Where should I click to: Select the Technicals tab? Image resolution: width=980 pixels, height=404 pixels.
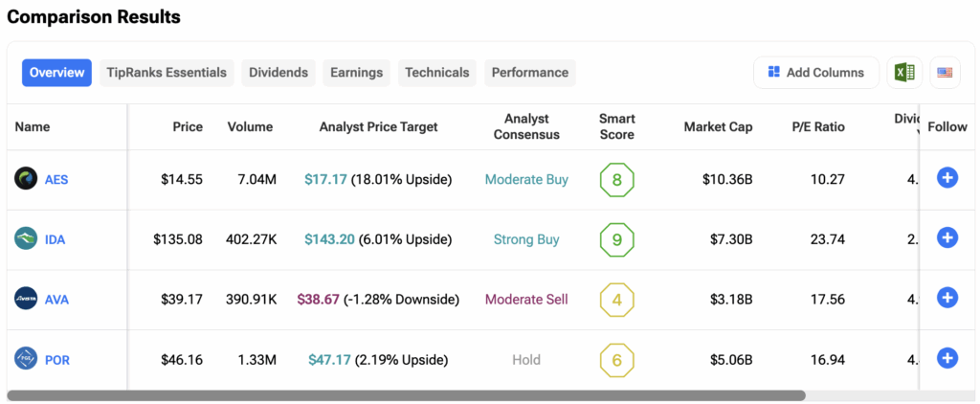[x=437, y=73]
